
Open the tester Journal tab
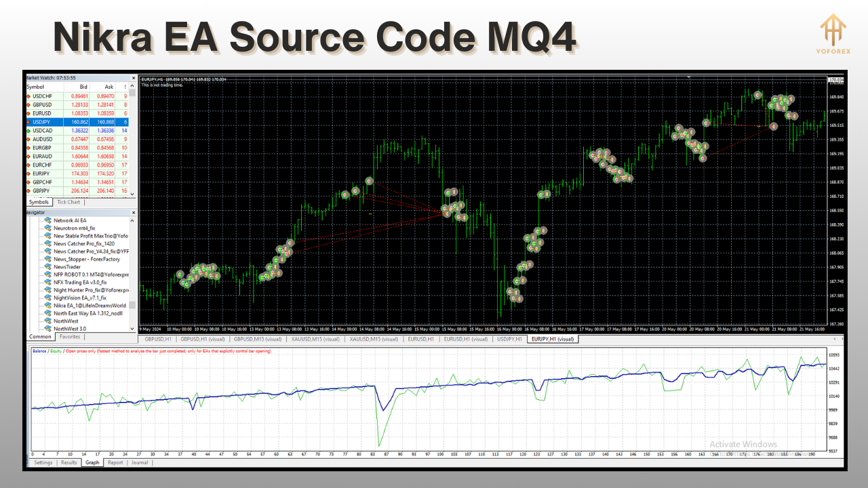pyautogui.click(x=139, y=463)
